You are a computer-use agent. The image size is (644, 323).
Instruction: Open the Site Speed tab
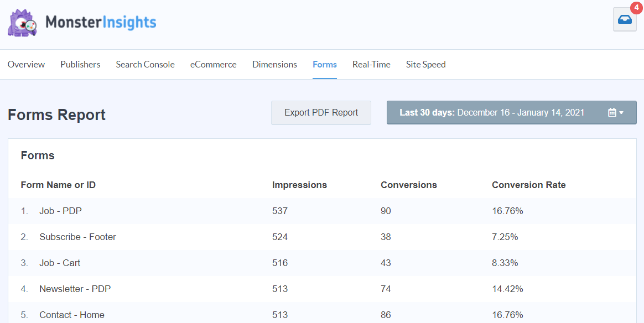[425, 65]
